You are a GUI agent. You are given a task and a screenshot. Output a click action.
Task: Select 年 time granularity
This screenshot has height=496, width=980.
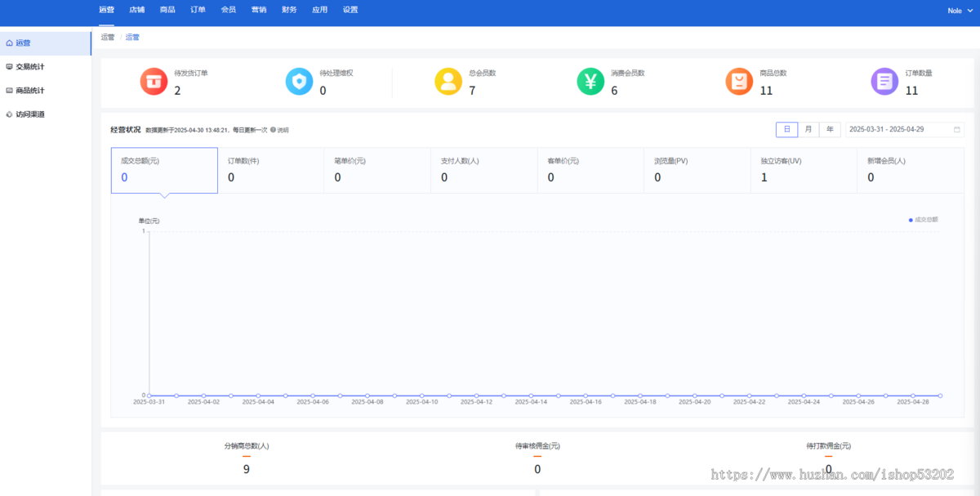tap(830, 130)
